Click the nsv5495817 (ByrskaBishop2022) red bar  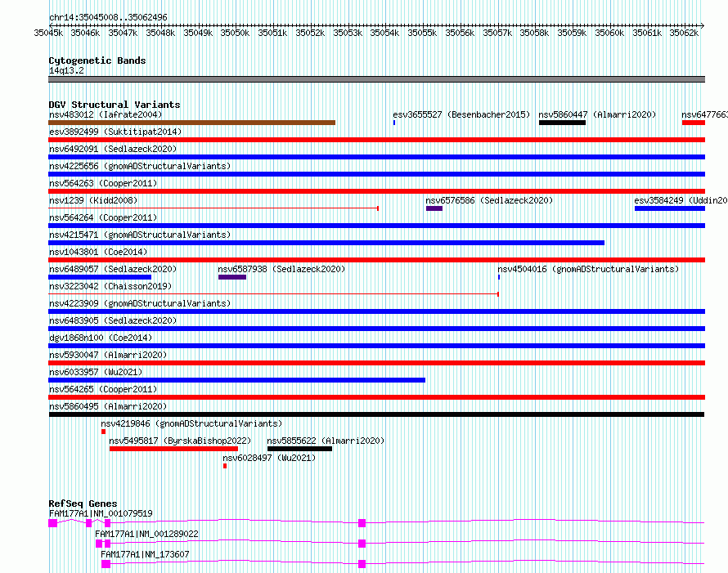coord(173,449)
